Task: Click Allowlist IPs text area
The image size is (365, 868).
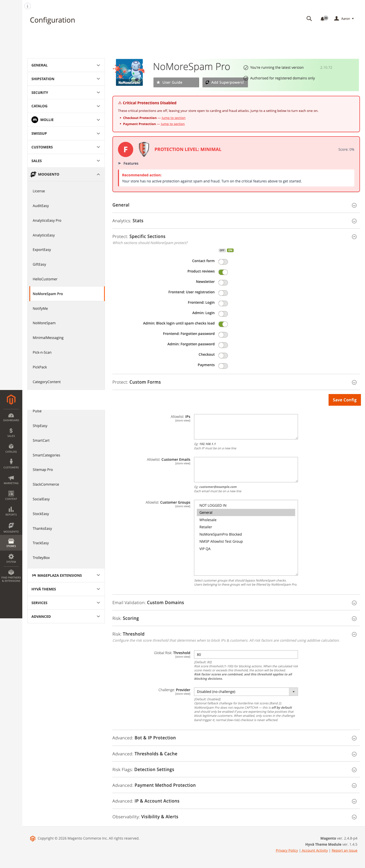Action: [x=246, y=427]
